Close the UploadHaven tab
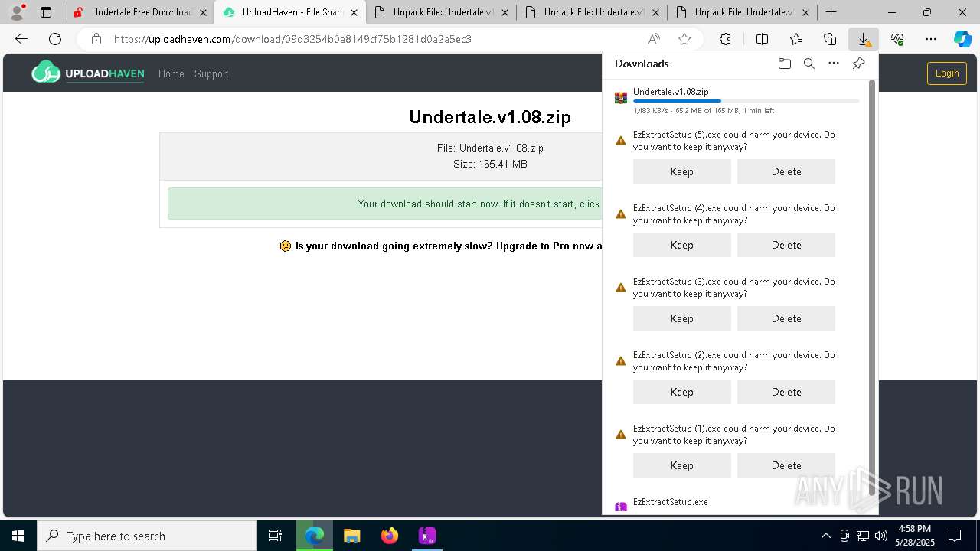This screenshot has width=980, height=551. pyautogui.click(x=354, y=12)
